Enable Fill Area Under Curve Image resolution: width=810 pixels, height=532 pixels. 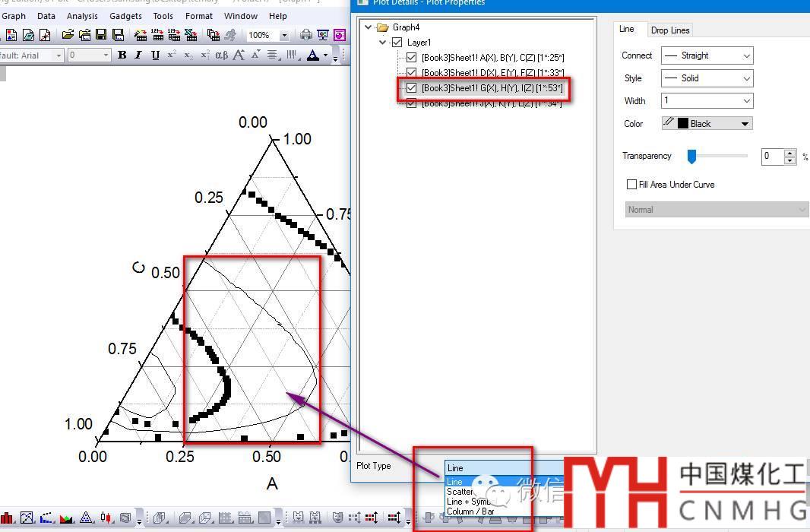click(631, 185)
